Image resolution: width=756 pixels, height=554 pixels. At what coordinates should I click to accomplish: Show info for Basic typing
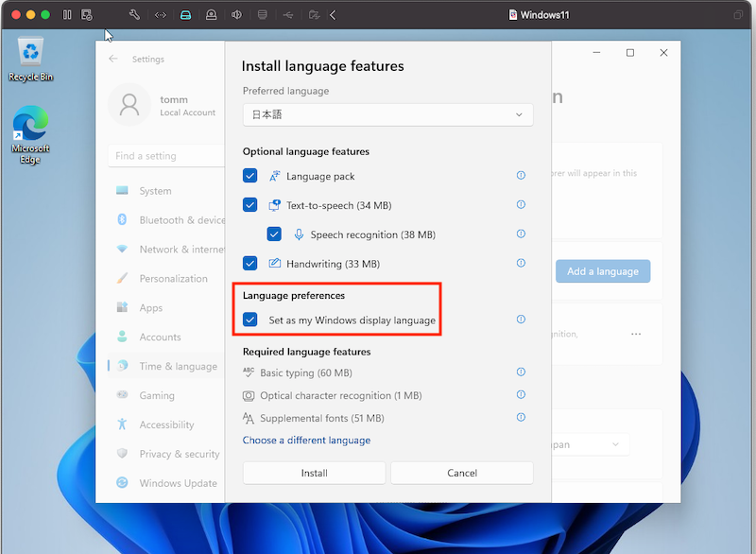521,372
